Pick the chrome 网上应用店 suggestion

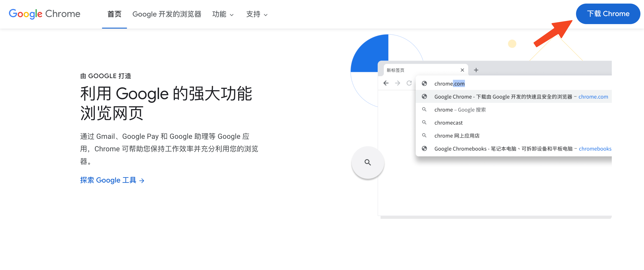point(457,136)
